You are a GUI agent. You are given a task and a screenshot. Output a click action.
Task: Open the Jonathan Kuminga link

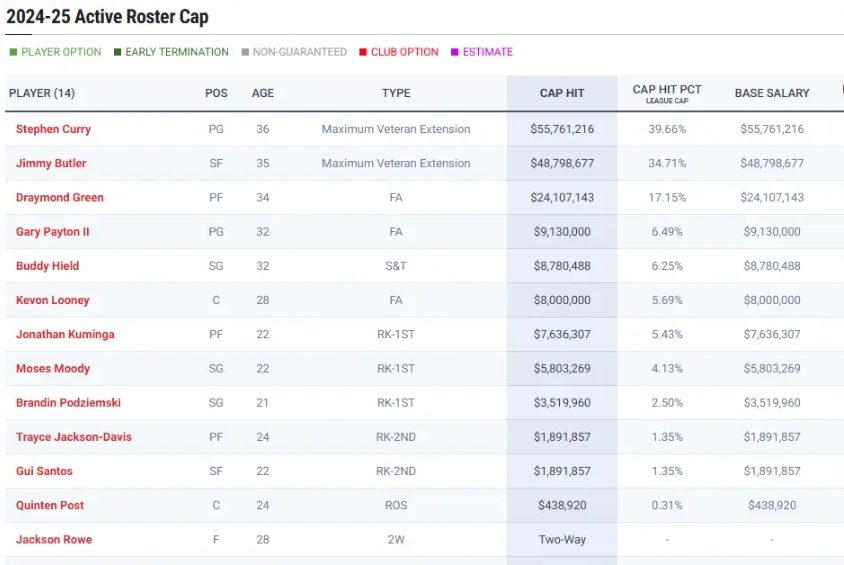click(65, 334)
